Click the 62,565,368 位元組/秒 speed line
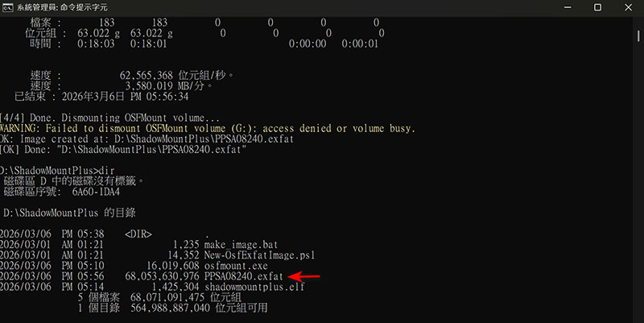 click(130, 75)
